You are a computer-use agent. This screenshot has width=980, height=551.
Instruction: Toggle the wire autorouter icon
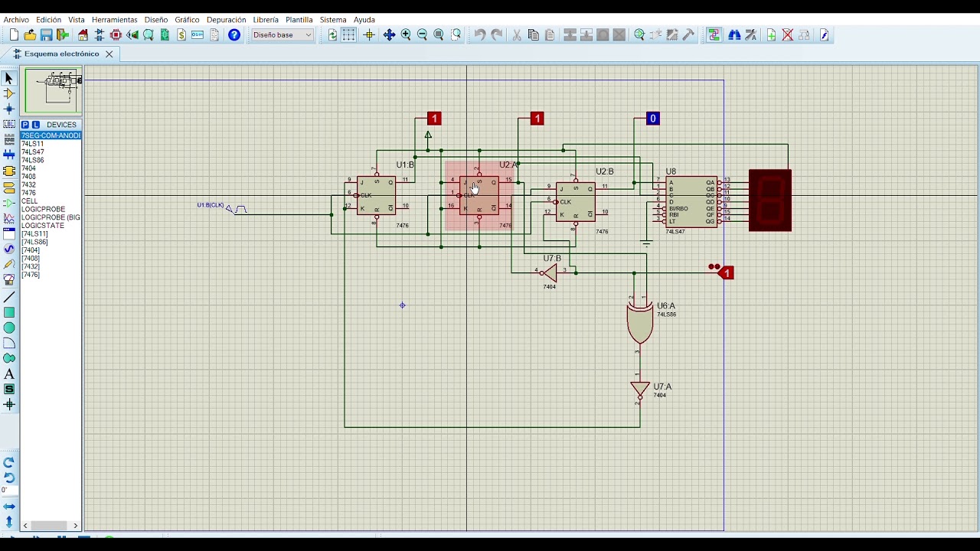(x=714, y=34)
